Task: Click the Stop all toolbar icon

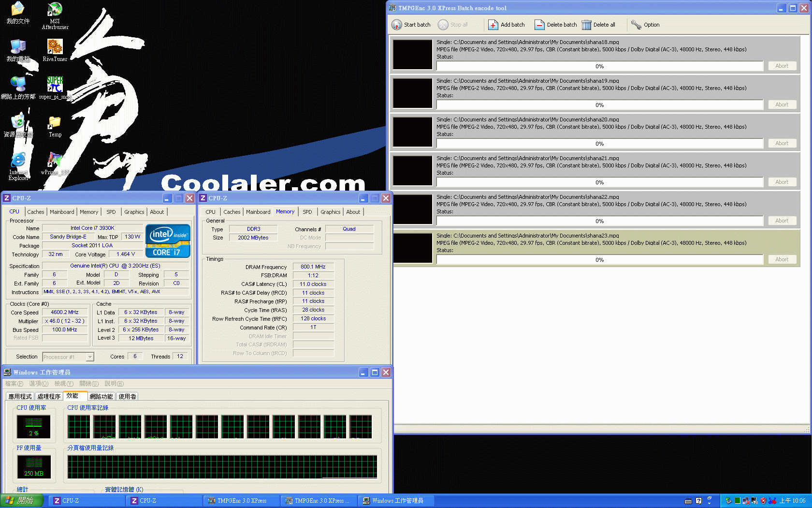Action: [443, 25]
